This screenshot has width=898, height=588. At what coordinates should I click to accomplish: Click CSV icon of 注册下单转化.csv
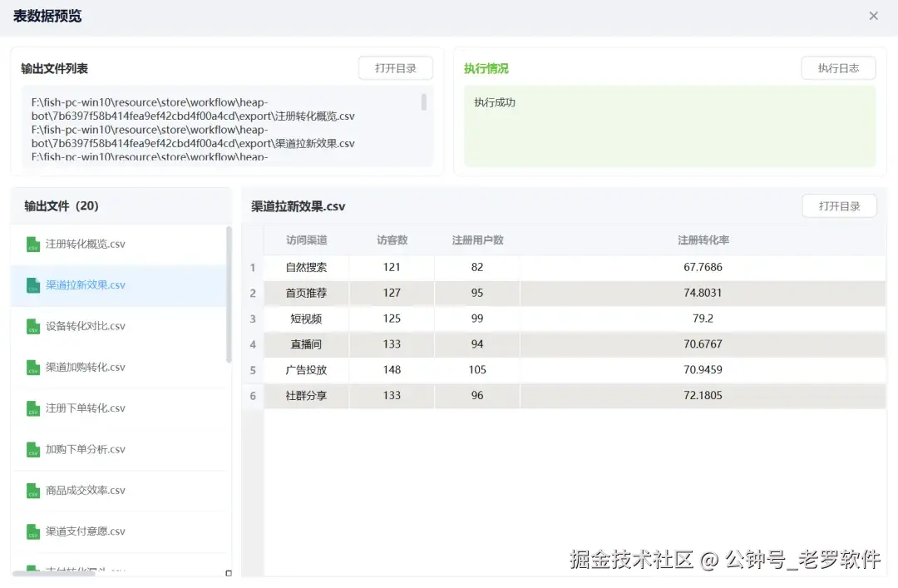pos(33,408)
